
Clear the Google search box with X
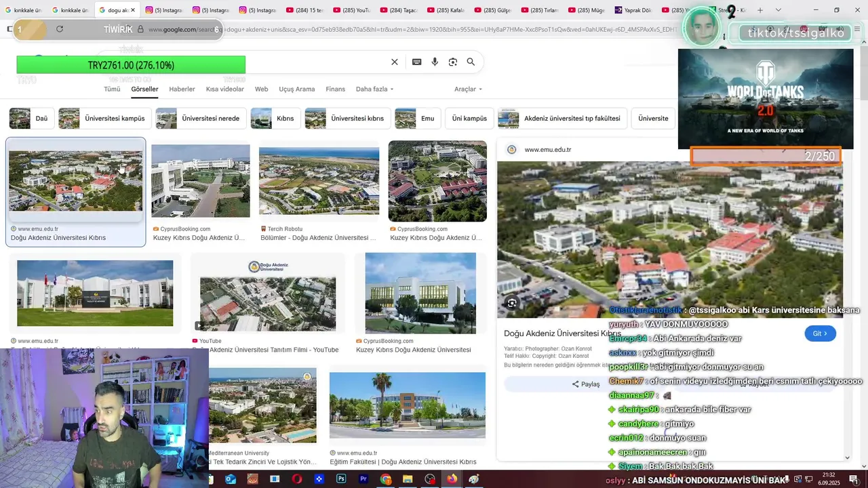pyautogui.click(x=395, y=62)
